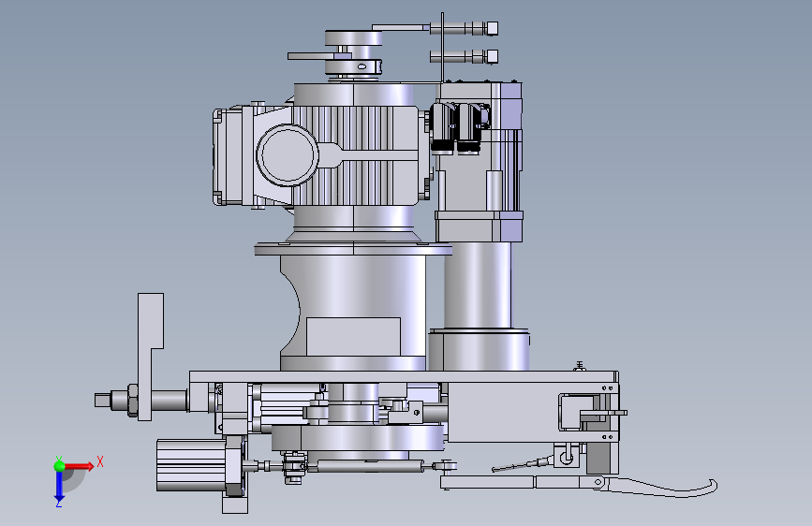
Task: Select the tall cylindrical column under the right motor
Action: pyautogui.click(x=478, y=285)
